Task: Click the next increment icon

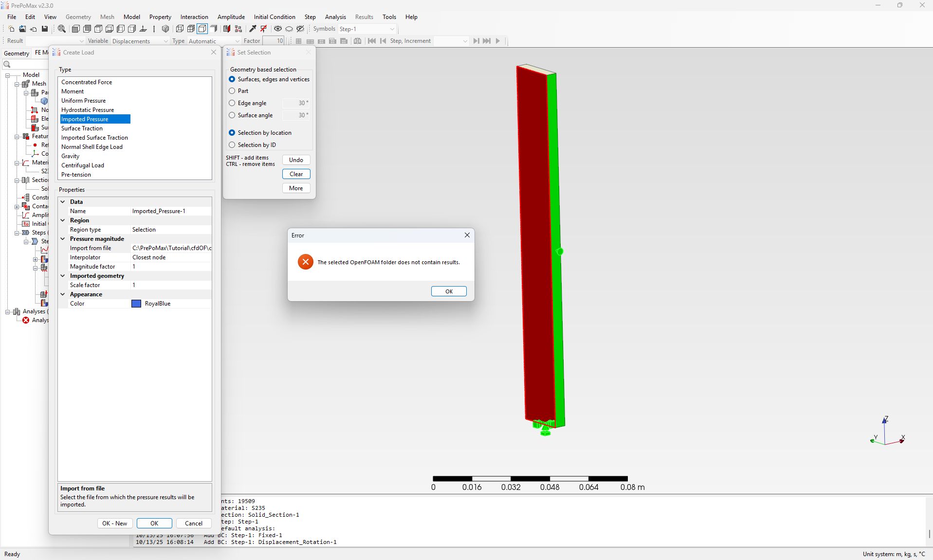Action: 476,41
